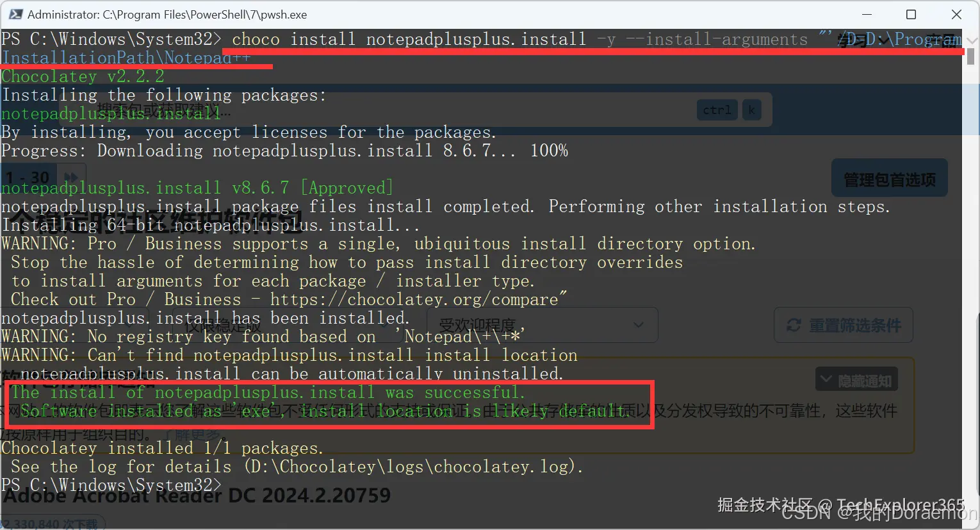Click the 重置筛选条件 button in the background page
Viewport: 980px width, 530px height.
(844, 326)
